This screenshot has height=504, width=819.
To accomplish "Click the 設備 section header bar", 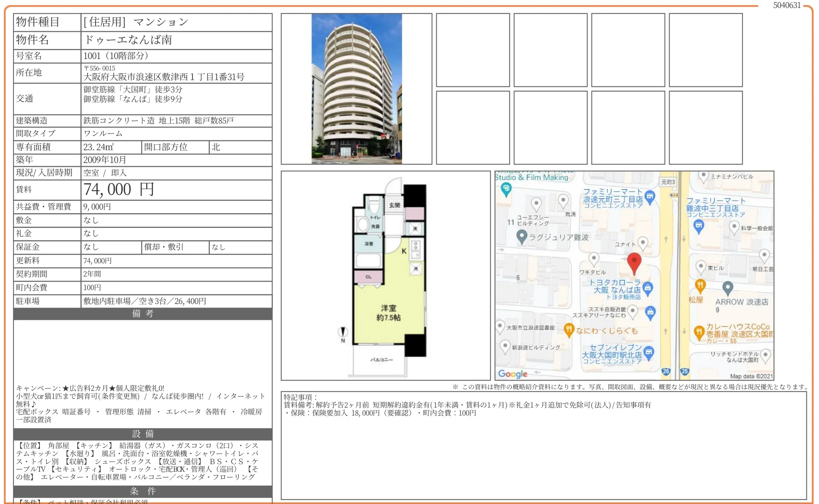I will [x=143, y=433].
